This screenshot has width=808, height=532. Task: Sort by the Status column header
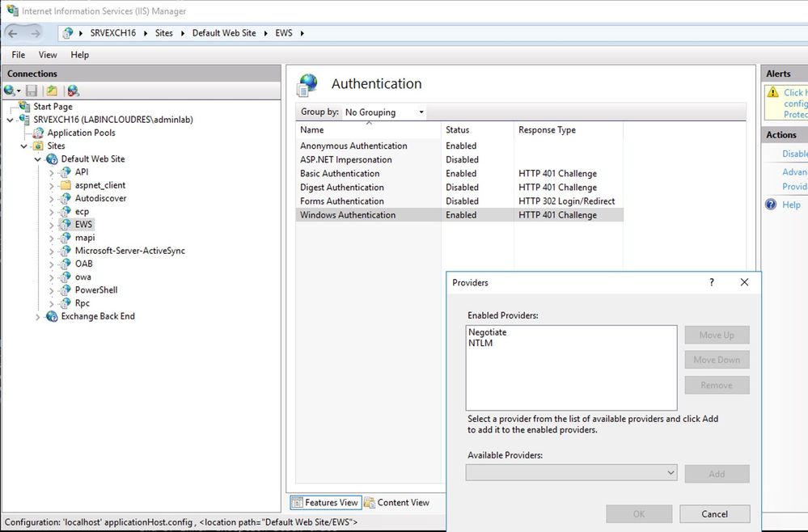(x=478, y=130)
